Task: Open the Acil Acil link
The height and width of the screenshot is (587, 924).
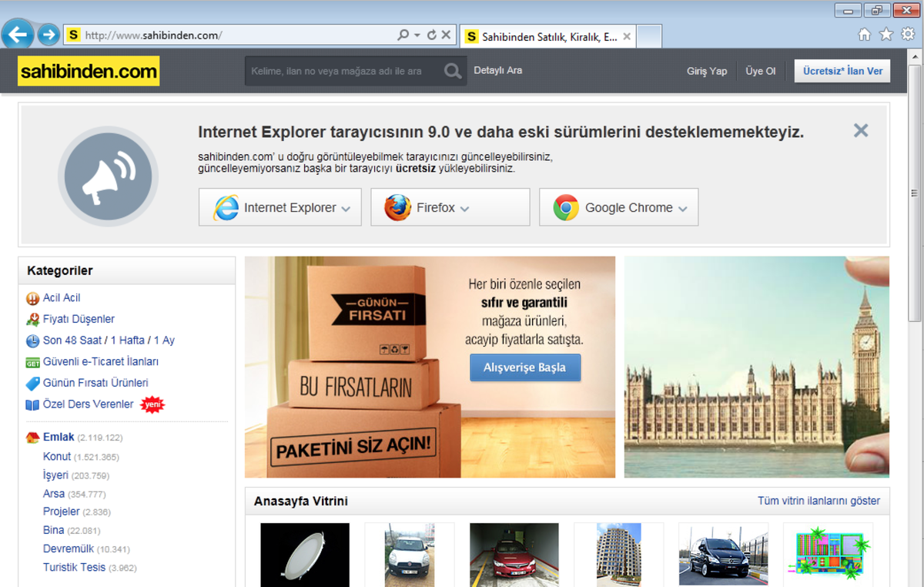Action: [x=62, y=297]
